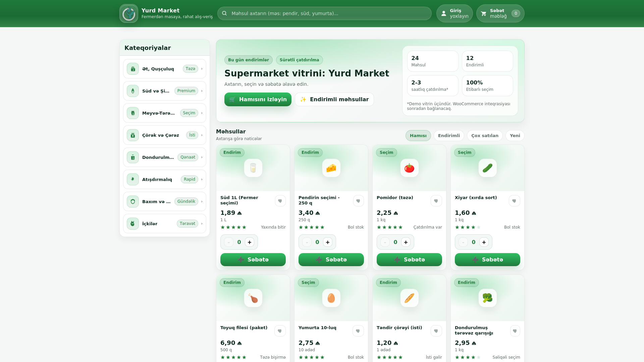Decrease Xiyar quantity with minus
This screenshot has height=362, width=644.
click(x=463, y=242)
